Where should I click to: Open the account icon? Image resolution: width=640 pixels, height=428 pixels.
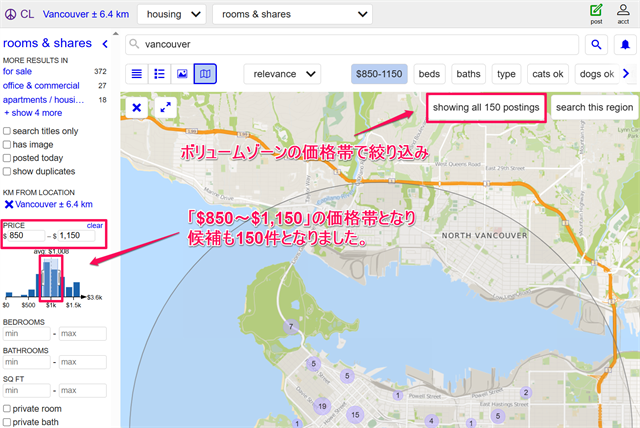click(x=623, y=14)
